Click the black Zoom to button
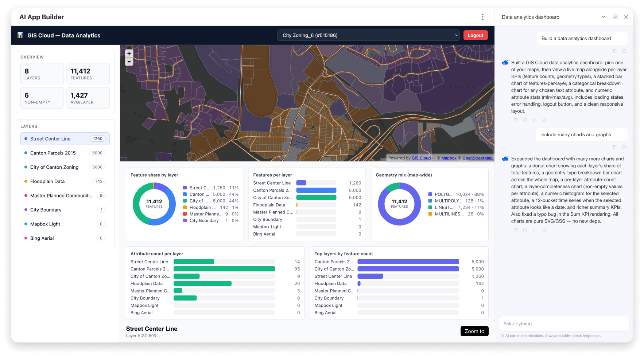The width and height of the screenshot is (644, 357). [474, 331]
